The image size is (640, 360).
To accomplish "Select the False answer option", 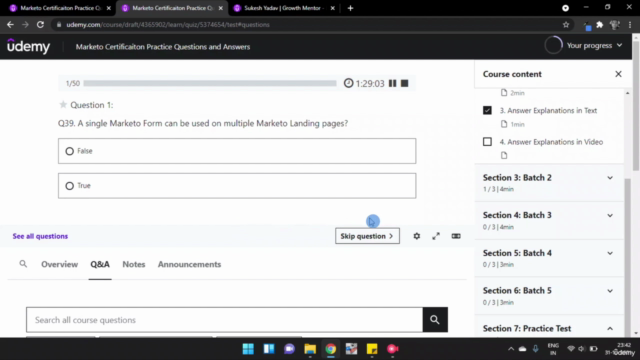I will [237, 151].
